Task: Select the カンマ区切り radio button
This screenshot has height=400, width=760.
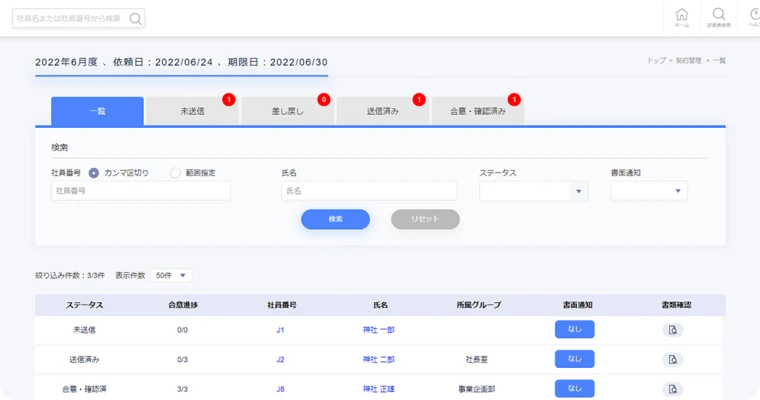Action: coord(94,173)
